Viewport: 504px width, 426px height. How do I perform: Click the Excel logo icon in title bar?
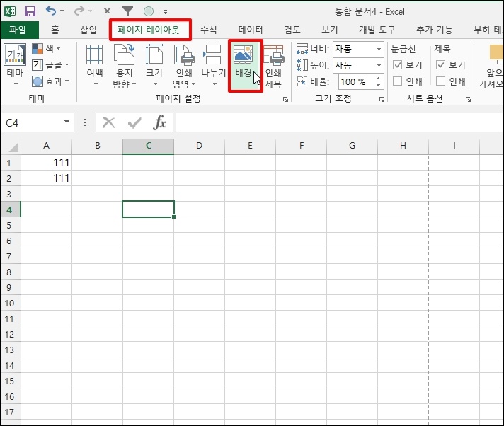[x=10, y=11]
